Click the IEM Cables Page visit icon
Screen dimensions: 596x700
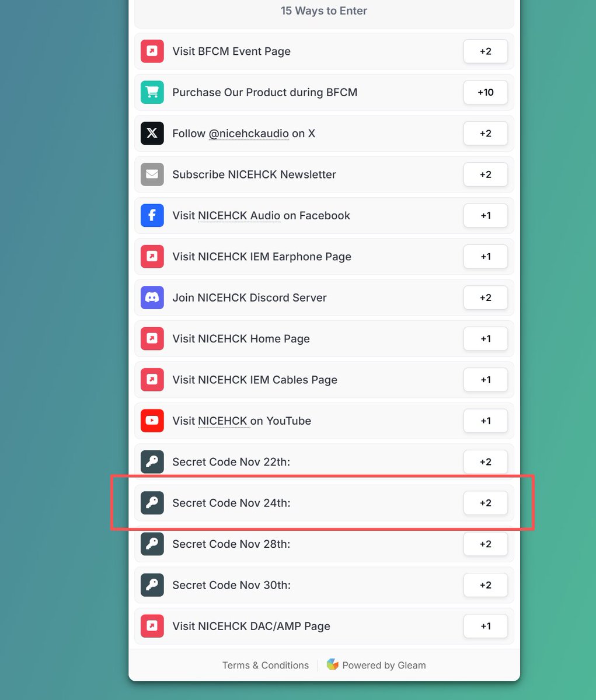pyautogui.click(x=152, y=380)
